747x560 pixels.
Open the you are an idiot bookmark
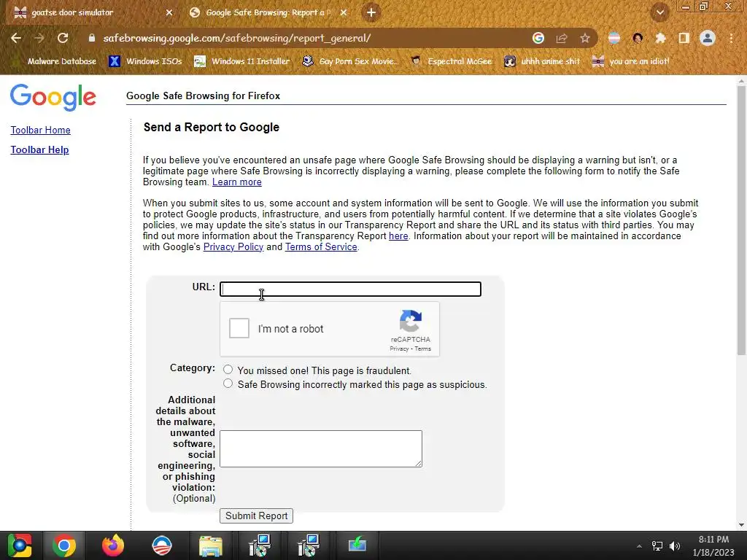pos(631,61)
